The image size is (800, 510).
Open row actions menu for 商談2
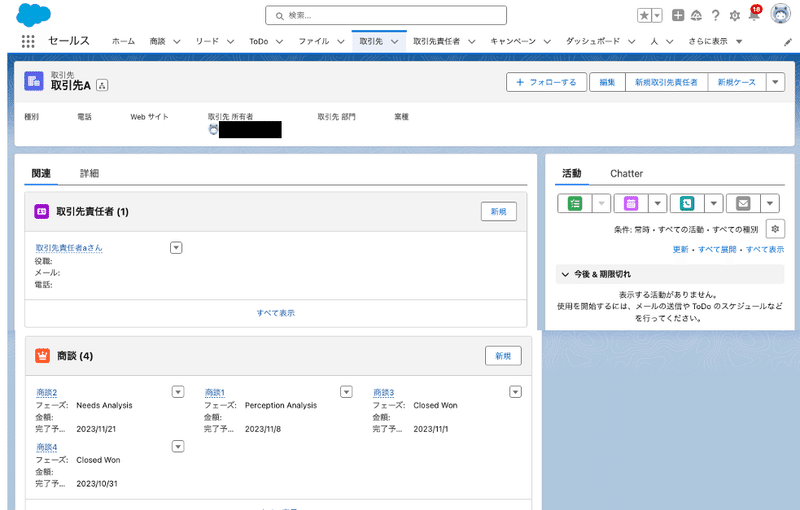click(x=178, y=392)
